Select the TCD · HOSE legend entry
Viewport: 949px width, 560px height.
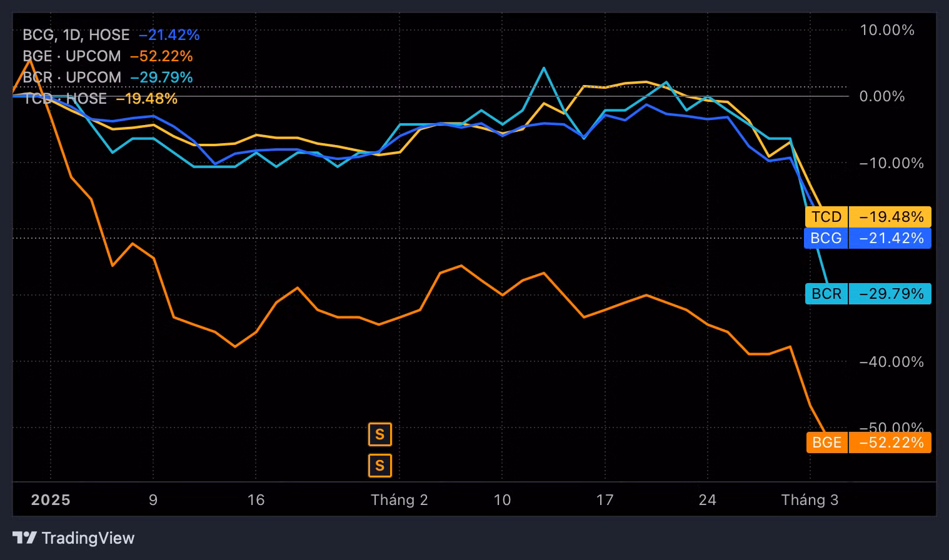click(65, 99)
